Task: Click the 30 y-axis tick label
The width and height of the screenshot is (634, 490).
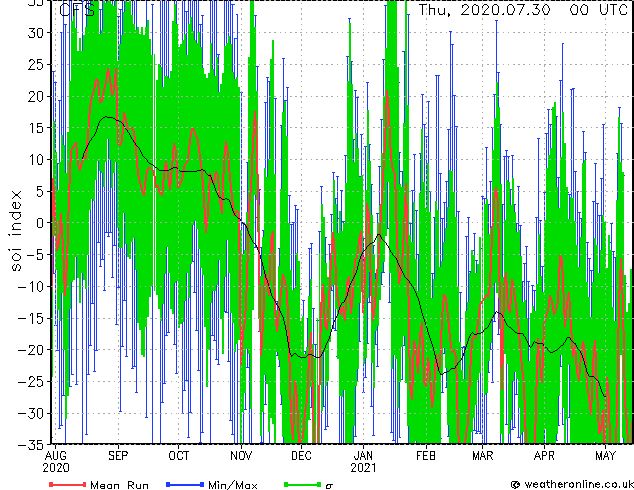Action: click(x=37, y=33)
